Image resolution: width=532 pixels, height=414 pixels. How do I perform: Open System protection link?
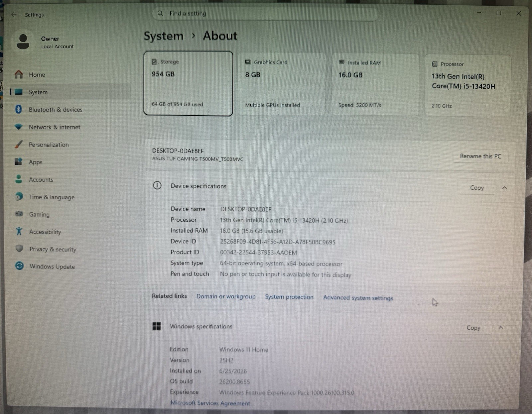click(x=289, y=297)
